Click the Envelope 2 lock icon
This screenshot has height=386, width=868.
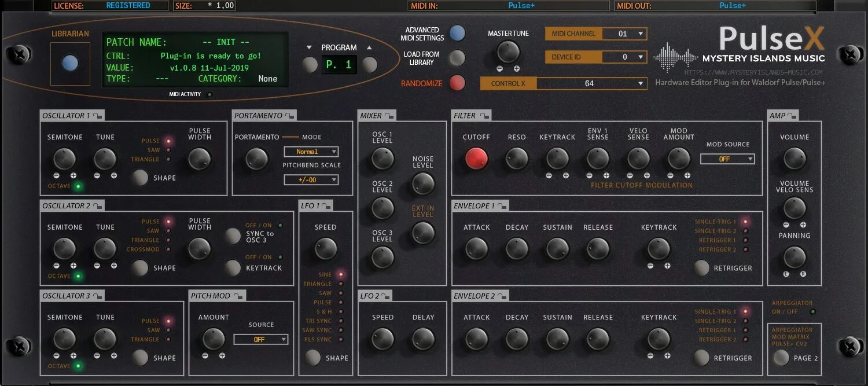coord(501,296)
